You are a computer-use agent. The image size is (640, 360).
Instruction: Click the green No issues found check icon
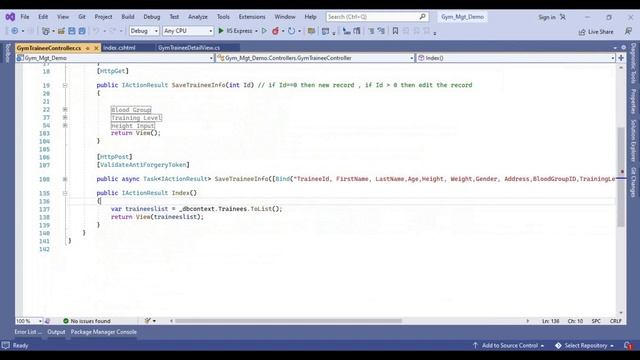66,321
